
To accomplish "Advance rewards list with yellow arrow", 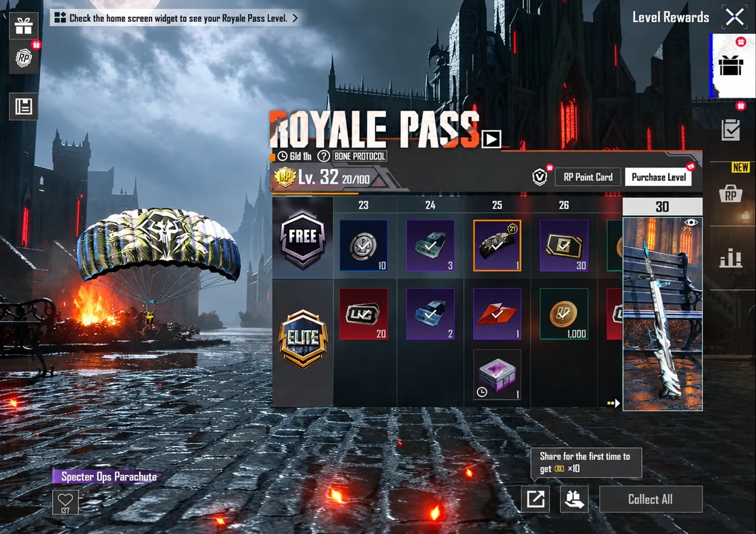I will (x=614, y=403).
